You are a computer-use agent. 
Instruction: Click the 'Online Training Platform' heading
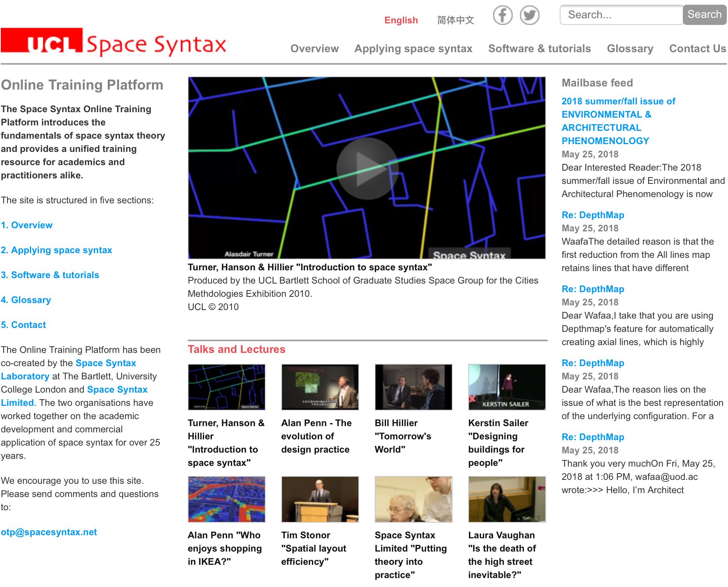pos(82,85)
